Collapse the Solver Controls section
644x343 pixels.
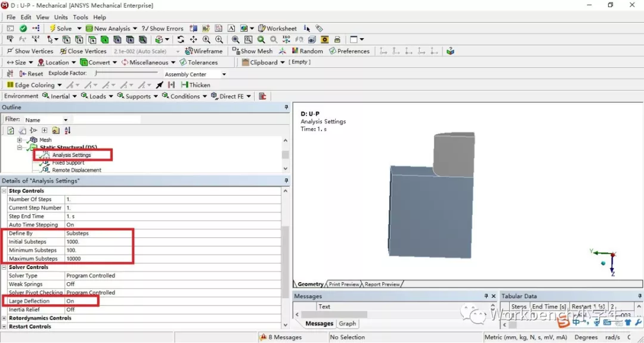[5, 267]
